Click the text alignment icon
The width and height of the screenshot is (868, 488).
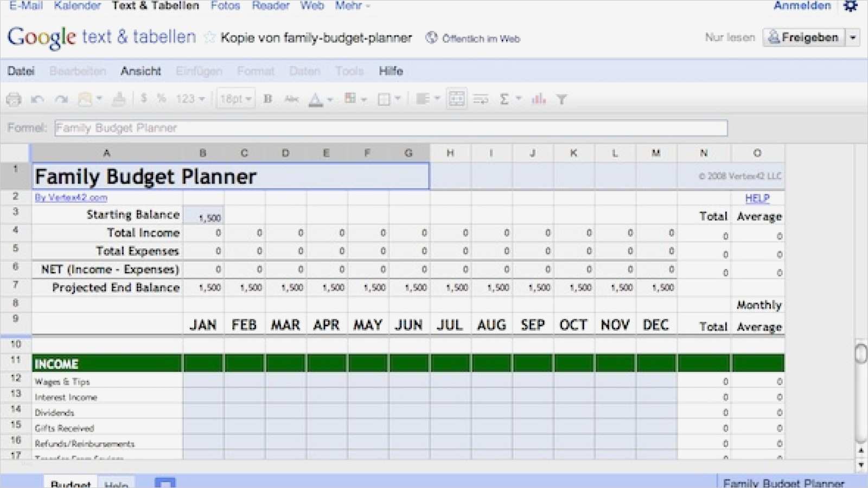pos(423,99)
